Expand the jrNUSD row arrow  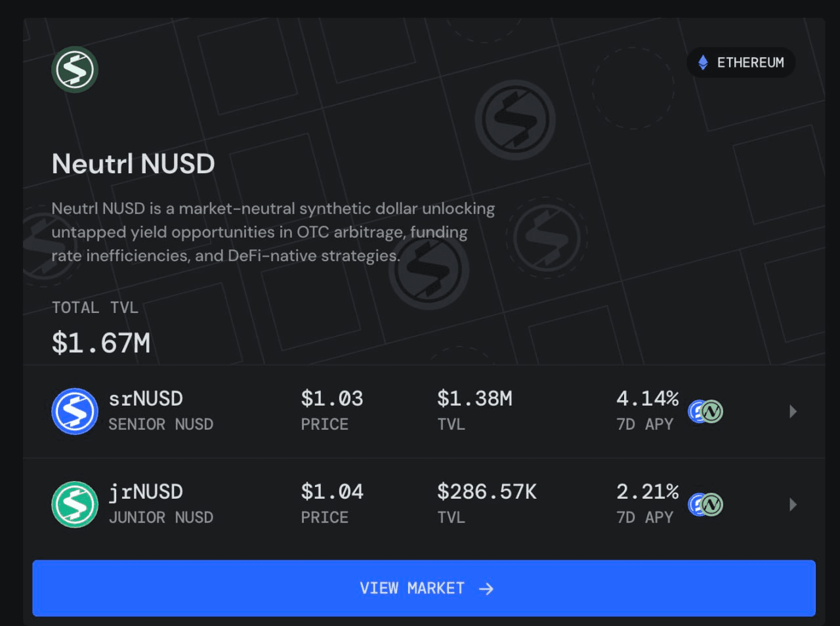(793, 505)
